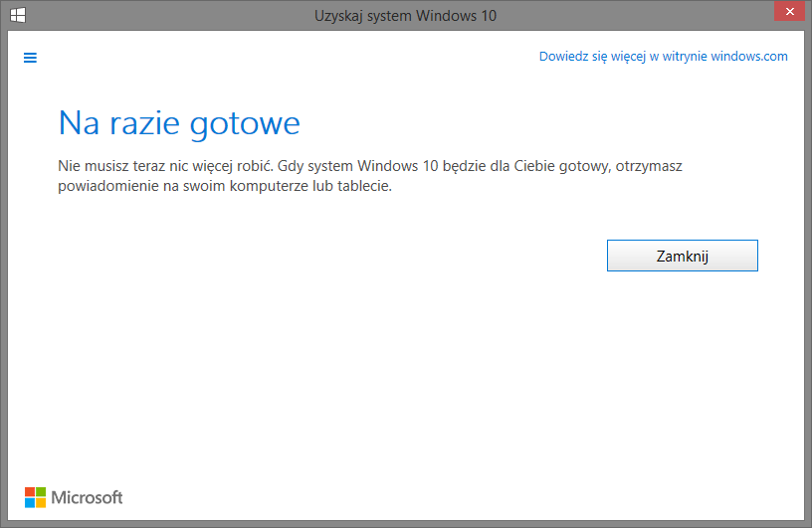Click the title 'Uzyskaj system Windows 10'
The image size is (812, 528).
405,16
